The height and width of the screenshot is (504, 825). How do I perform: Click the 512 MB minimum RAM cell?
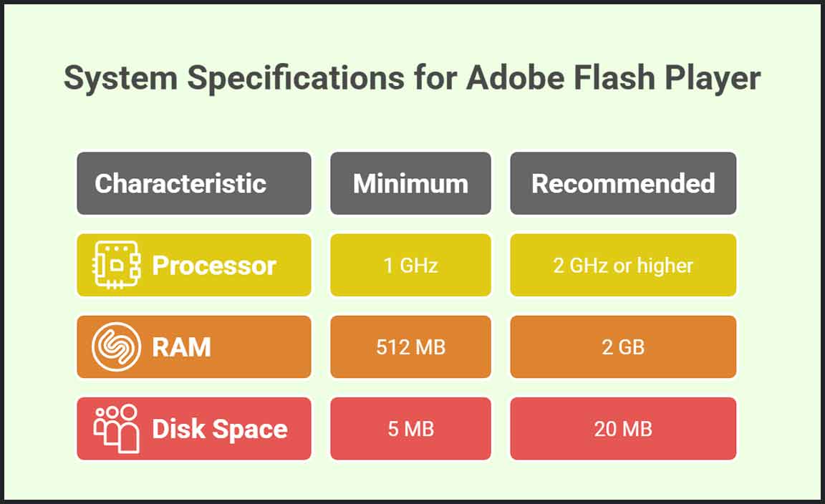pos(410,347)
